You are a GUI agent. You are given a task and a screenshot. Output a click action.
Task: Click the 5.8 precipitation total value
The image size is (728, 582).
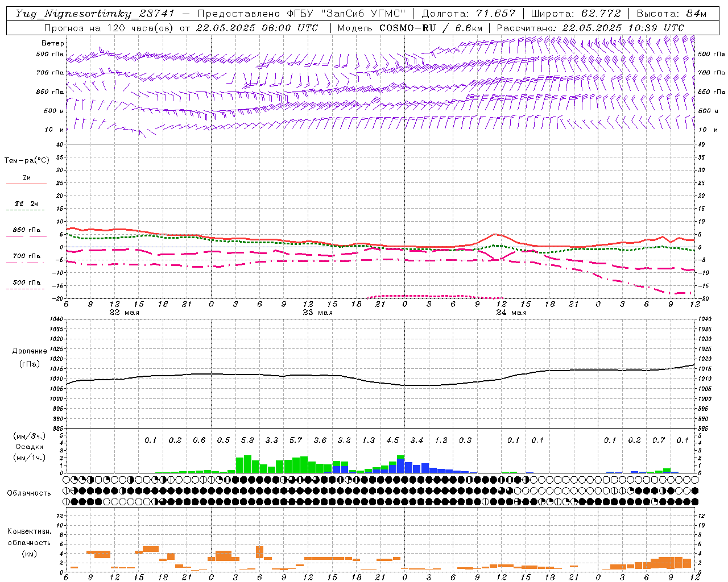[x=247, y=440]
